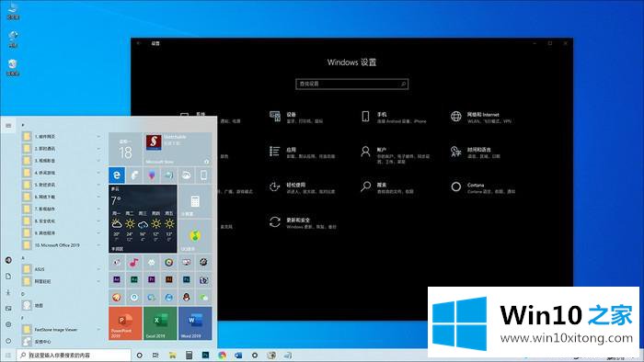Open the calendar tile showing 18

point(125,149)
